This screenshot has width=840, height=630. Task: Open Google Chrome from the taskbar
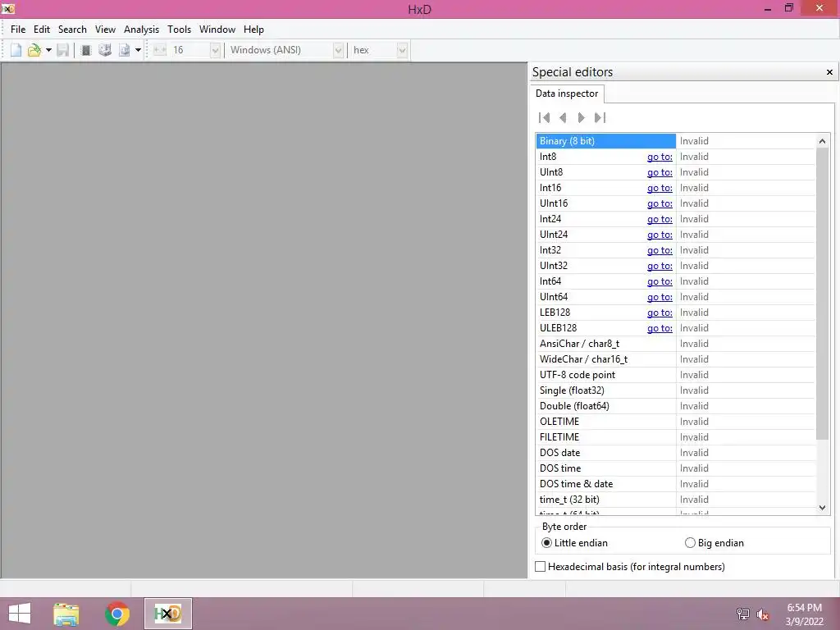click(117, 614)
